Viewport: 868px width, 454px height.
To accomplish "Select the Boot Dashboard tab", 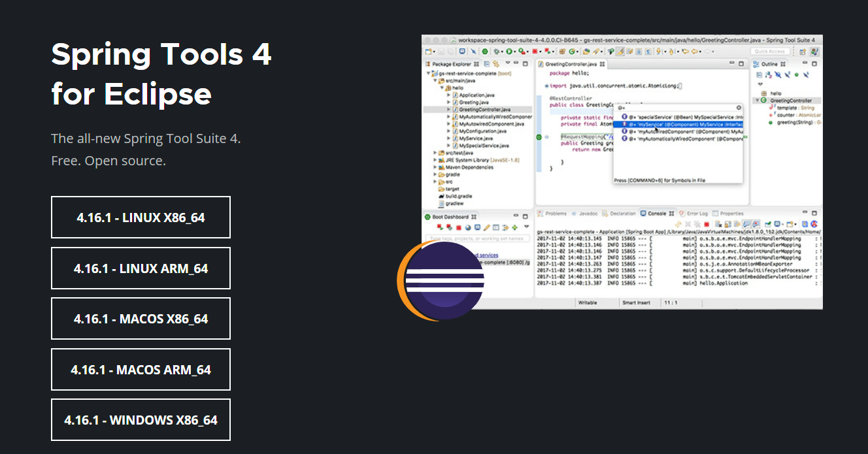I will click(451, 217).
